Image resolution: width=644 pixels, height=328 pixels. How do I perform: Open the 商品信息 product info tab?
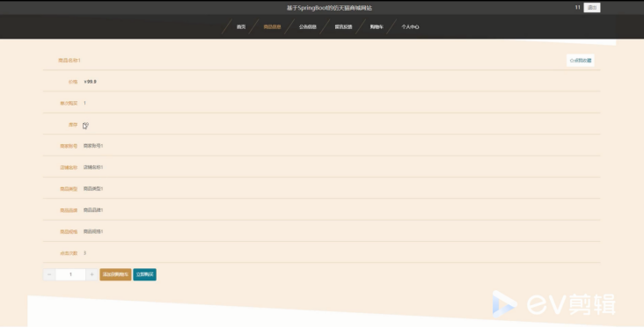(272, 26)
